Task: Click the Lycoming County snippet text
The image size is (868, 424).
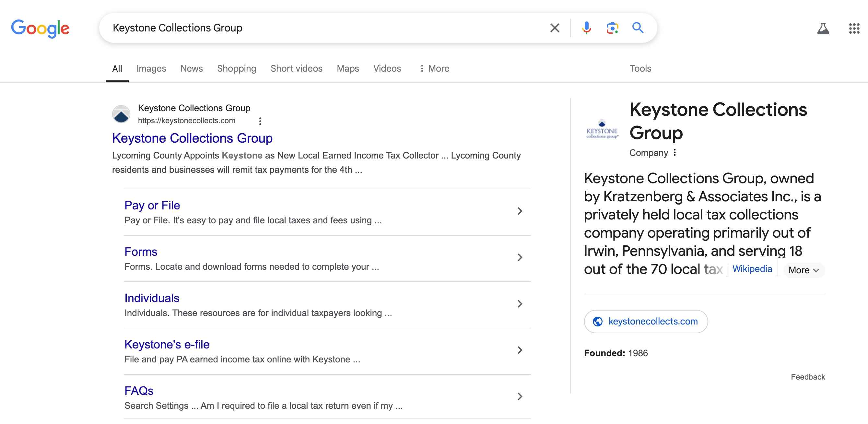Action: coord(316,162)
